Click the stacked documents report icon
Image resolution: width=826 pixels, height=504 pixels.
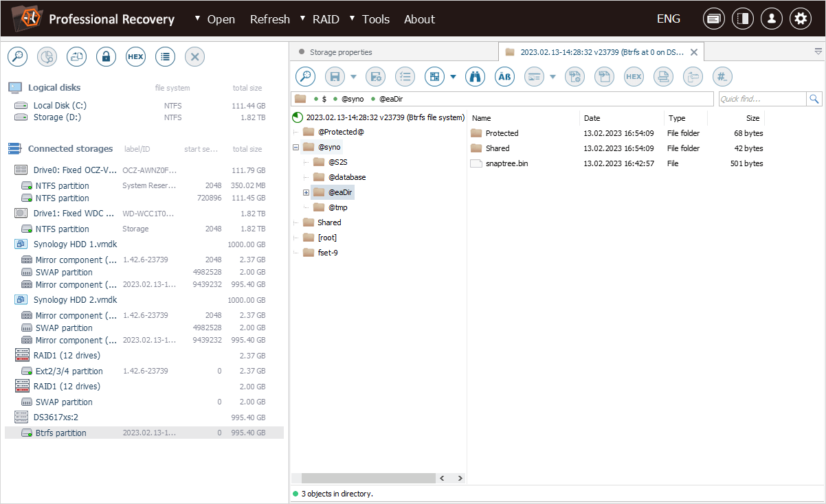pyautogui.click(x=663, y=77)
